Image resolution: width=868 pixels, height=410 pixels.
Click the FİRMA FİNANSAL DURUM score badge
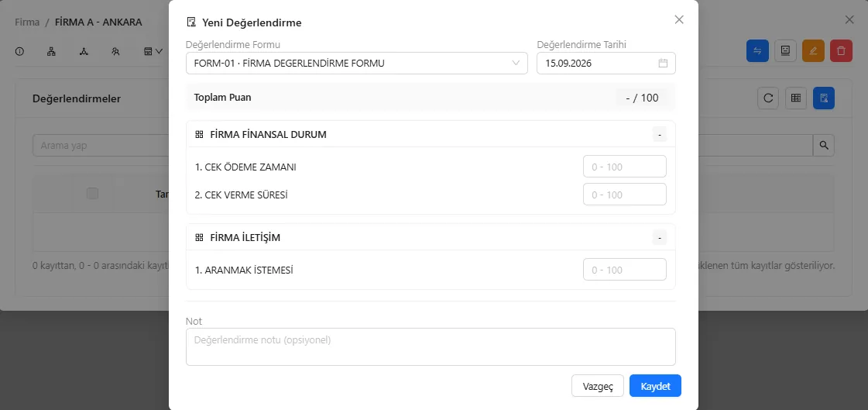point(659,135)
